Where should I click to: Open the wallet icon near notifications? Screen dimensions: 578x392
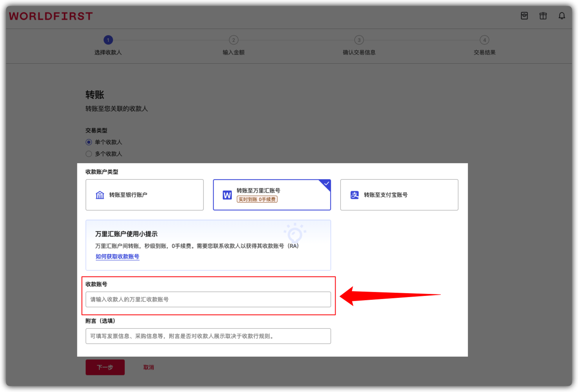(524, 16)
